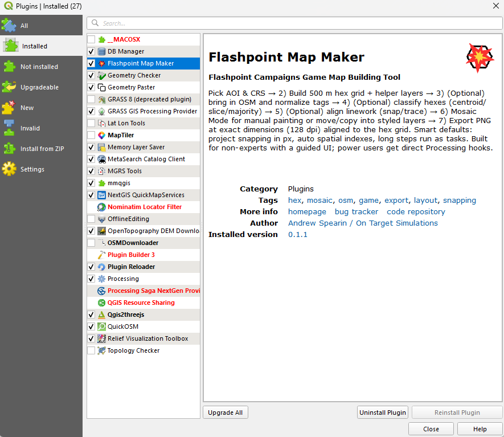Click the Processing gear icon

coord(101,279)
